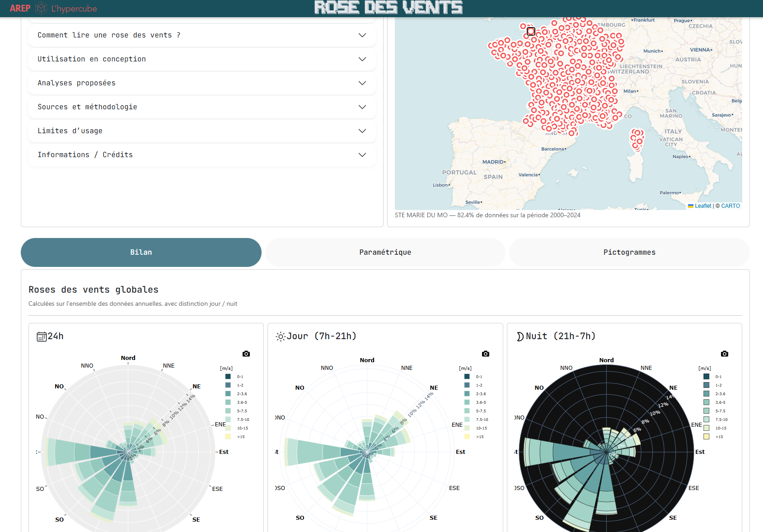
Task: Select the black-outlined station marker on map
Action: point(531,31)
